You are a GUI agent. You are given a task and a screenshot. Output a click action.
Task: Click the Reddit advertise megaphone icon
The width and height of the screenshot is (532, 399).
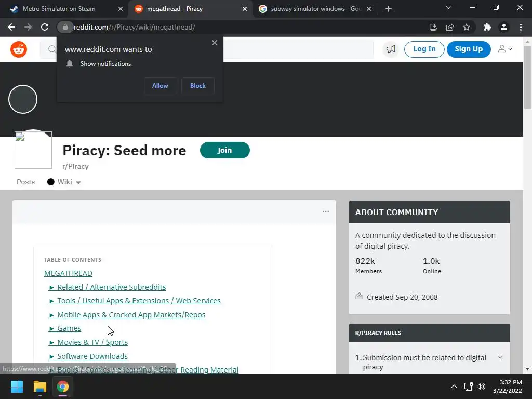pos(391,49)
